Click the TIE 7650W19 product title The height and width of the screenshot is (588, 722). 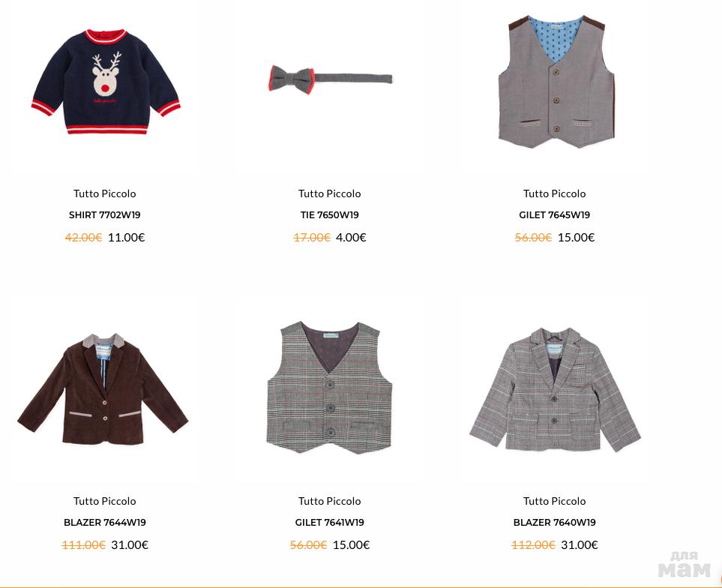point(330,215)
